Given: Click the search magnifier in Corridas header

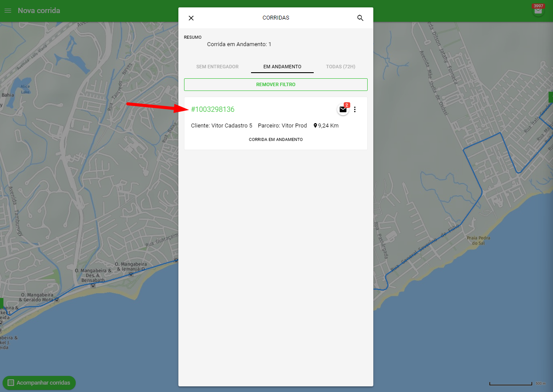Looking at the screenshot, I should [x=360, y=18].
